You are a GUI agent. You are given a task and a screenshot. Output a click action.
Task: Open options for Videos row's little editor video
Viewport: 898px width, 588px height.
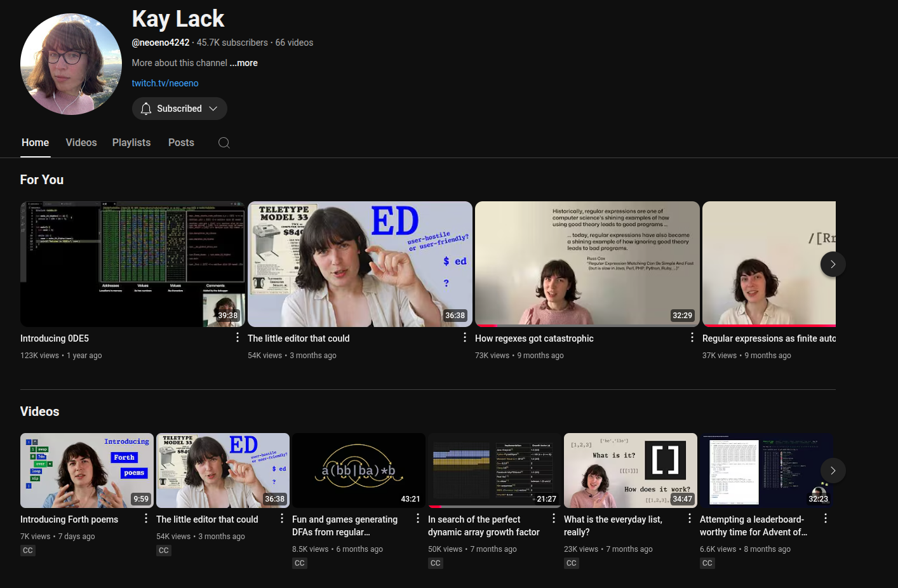(282, 518)
